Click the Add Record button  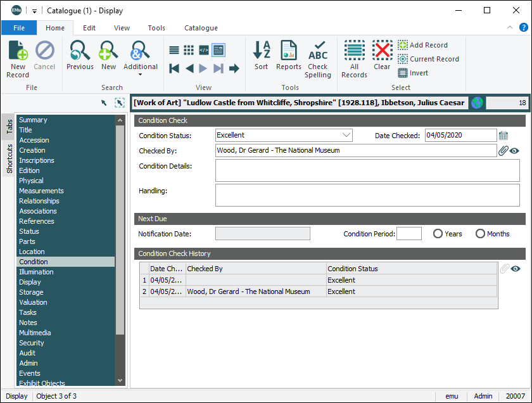[x=422, y=45]
